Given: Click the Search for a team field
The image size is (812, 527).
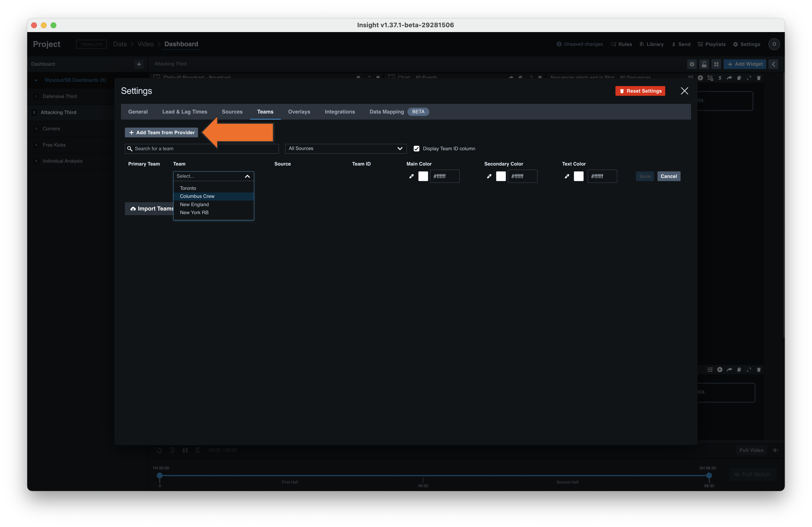Looking at the screenshot, I should pos(202,149).
